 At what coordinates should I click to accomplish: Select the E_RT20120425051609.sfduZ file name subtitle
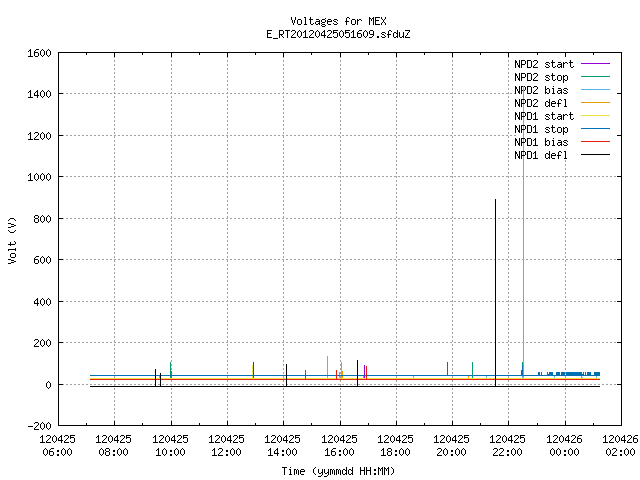point(338,34)
